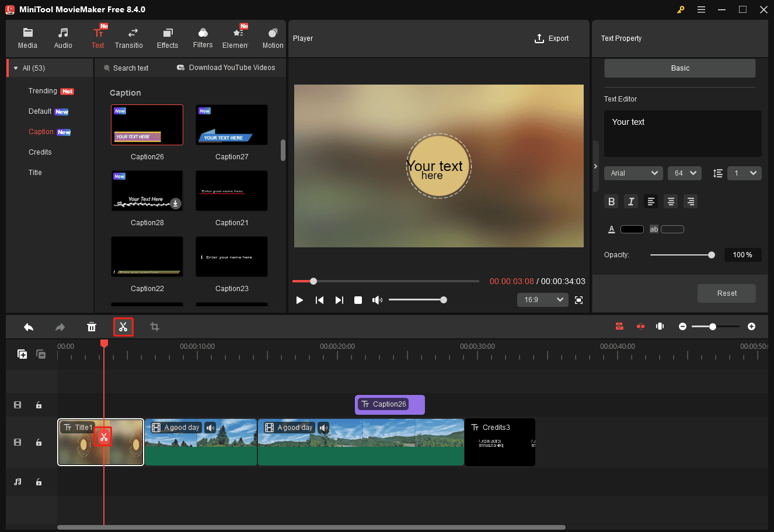Click the Reset button in Text Property
The image size is (774, 532).
tap(726, 293)
